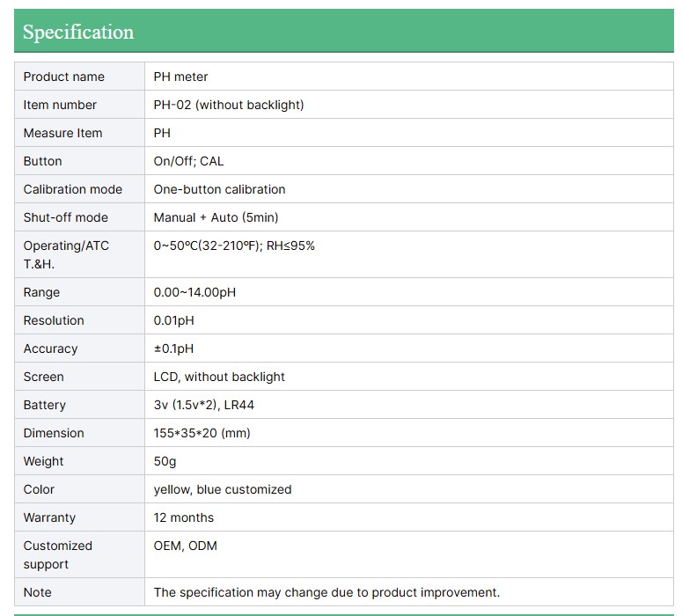Select the PH meter value text
682x616 pixels.
pyautogui.click(x=180, y=77)
